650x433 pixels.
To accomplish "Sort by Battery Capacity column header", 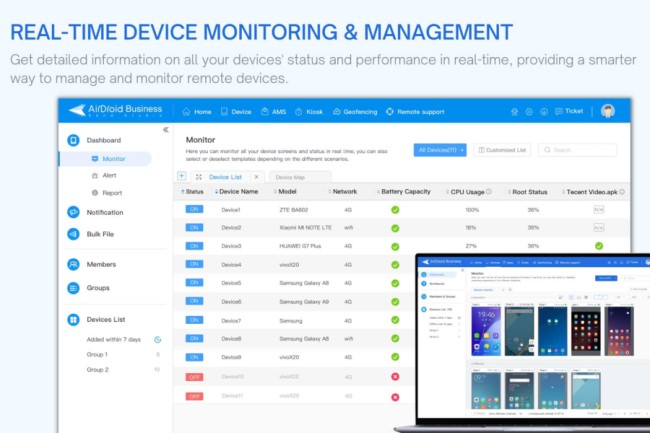I will click(x=404, y=192).
